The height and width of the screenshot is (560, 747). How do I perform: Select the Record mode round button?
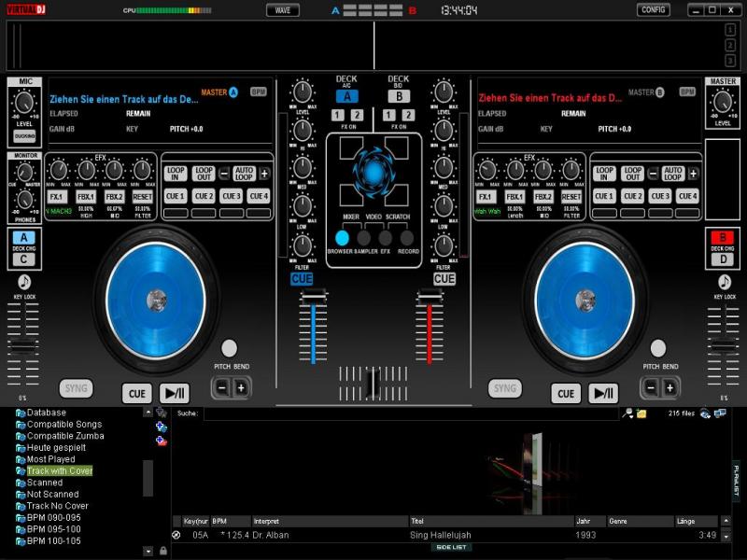[408, 238]
